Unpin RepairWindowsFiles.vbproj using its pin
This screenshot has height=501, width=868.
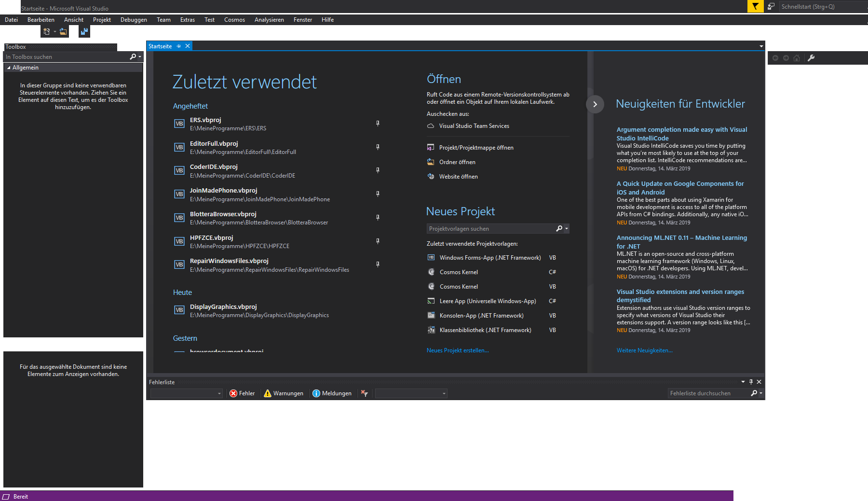click(x=378, y=264)
